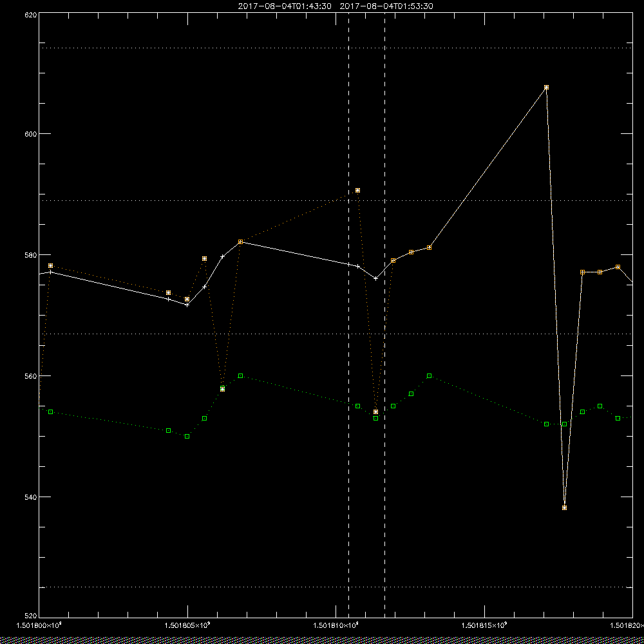Image resolution: width=644 pixels, height=644 pixels.
Task: Select the y-axis label 580
Action: [31, 255]
